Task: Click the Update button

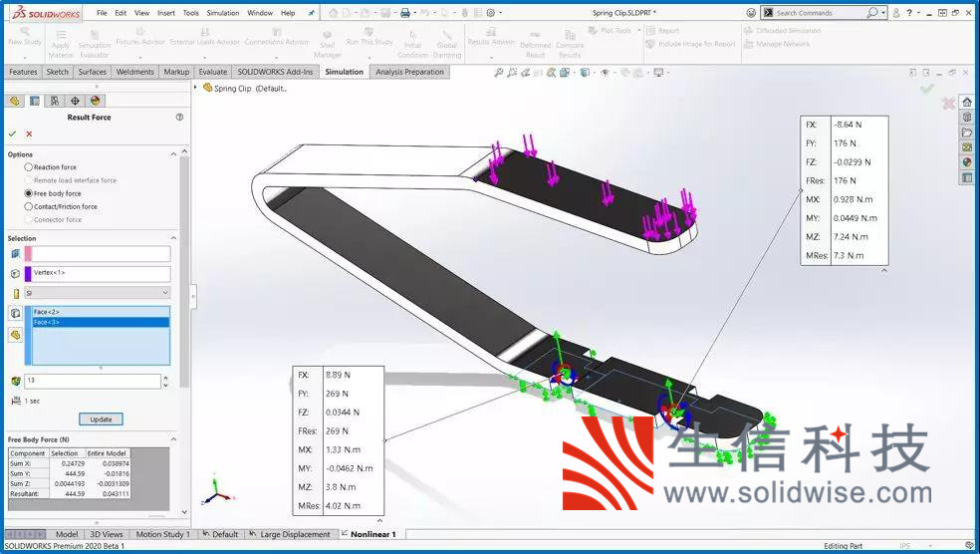Action: (x=101, y=419)
